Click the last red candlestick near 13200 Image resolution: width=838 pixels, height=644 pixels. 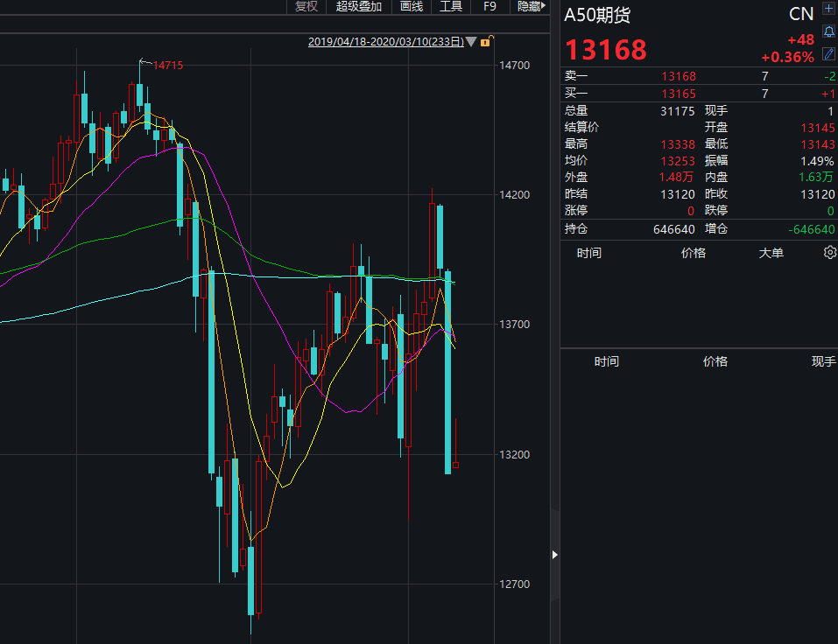[455, 465]
